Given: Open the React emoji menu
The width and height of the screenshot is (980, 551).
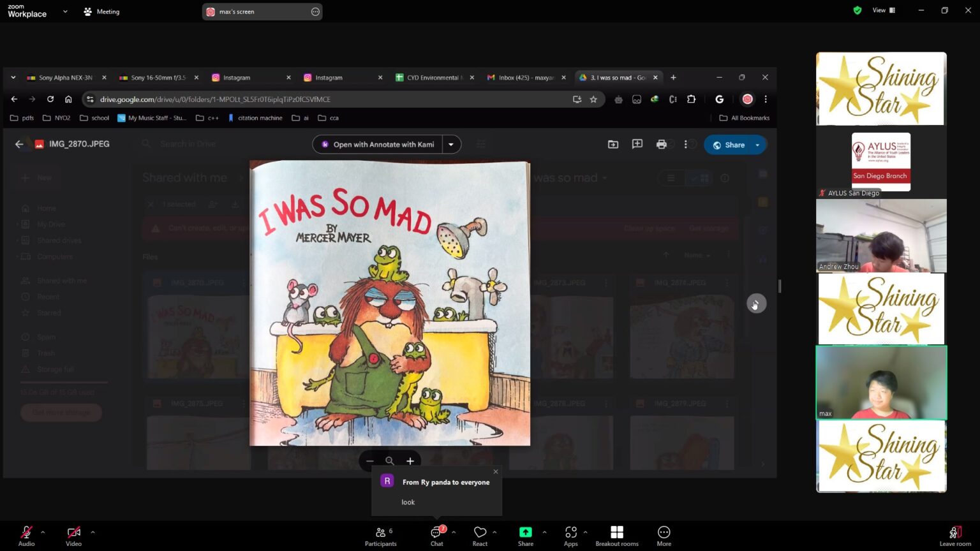Looking at the screenshot, I should click(480, 536).
